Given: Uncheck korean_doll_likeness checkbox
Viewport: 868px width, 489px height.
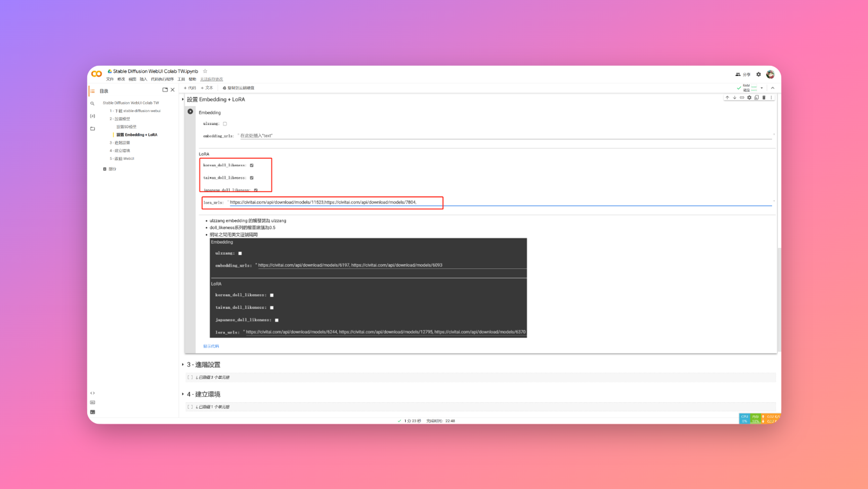Looking at the screenshot, I should point(252,165).
